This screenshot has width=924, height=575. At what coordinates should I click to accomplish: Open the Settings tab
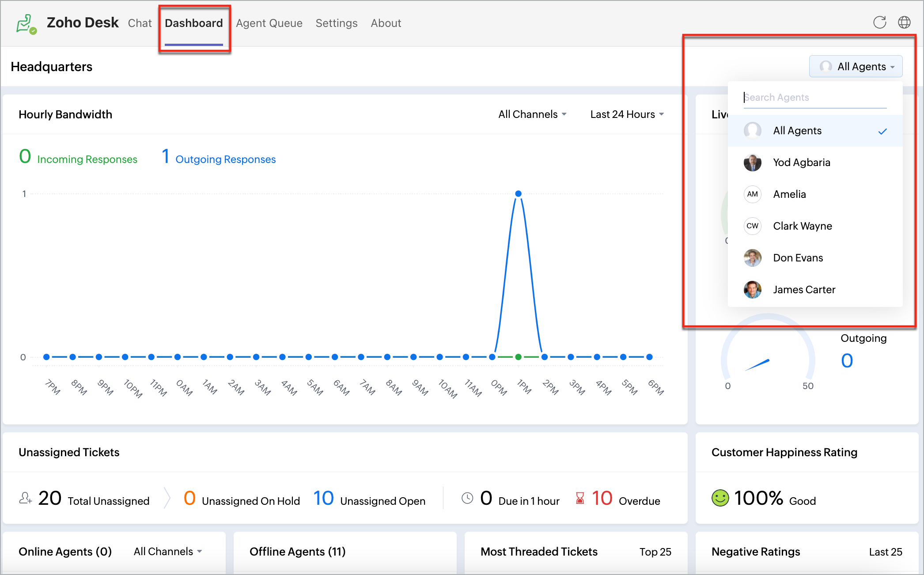336,23
